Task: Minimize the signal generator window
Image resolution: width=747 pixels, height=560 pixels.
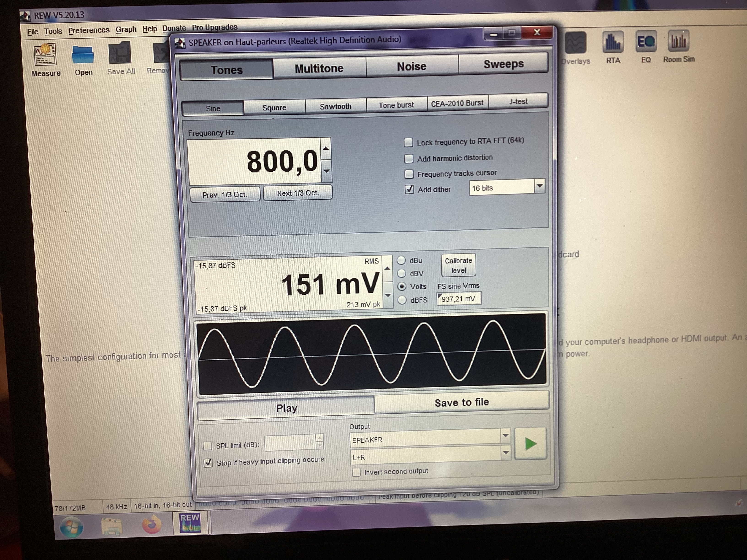Action: click(x=494, y=34)
